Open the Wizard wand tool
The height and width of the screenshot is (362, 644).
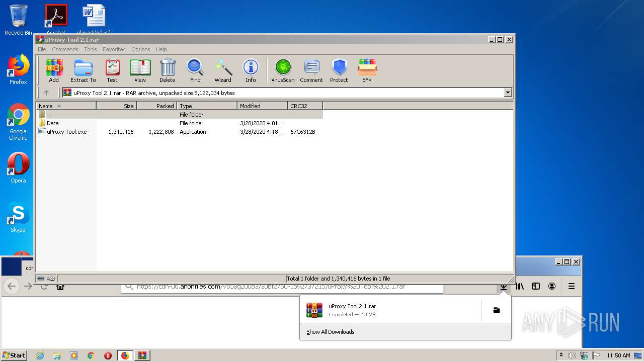223,71
